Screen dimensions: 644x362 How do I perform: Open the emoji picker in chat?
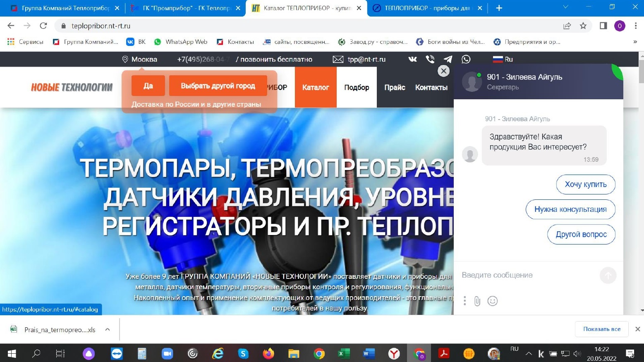coord(492,301)
